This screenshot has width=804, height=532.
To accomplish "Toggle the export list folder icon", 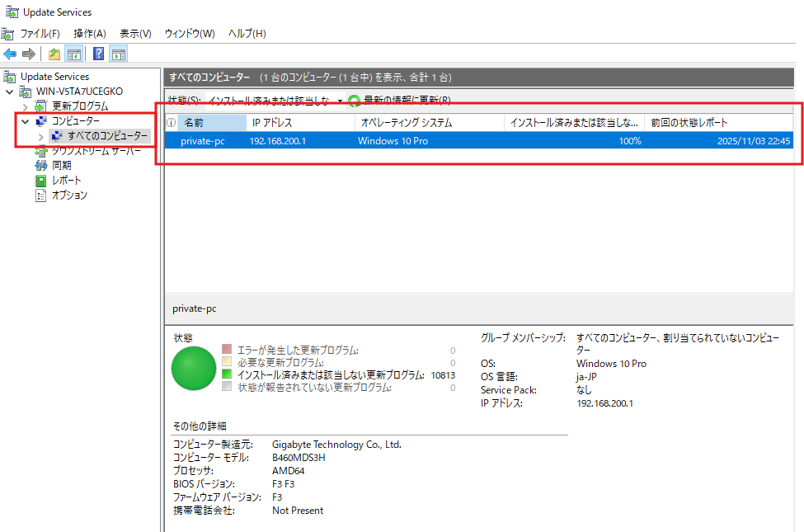I will pos(53,54).
